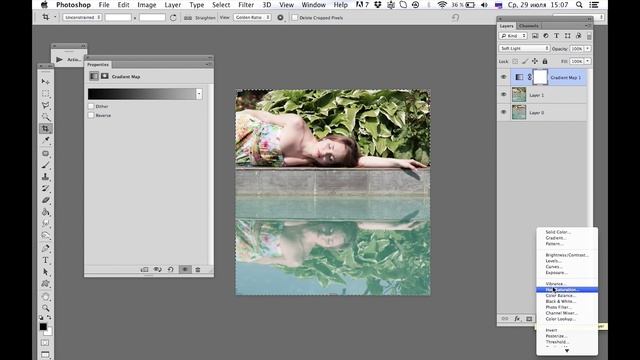Click the gradient preview bar
Image resolution: width=640 pixels, height=360 pixels.
[142, 94]
